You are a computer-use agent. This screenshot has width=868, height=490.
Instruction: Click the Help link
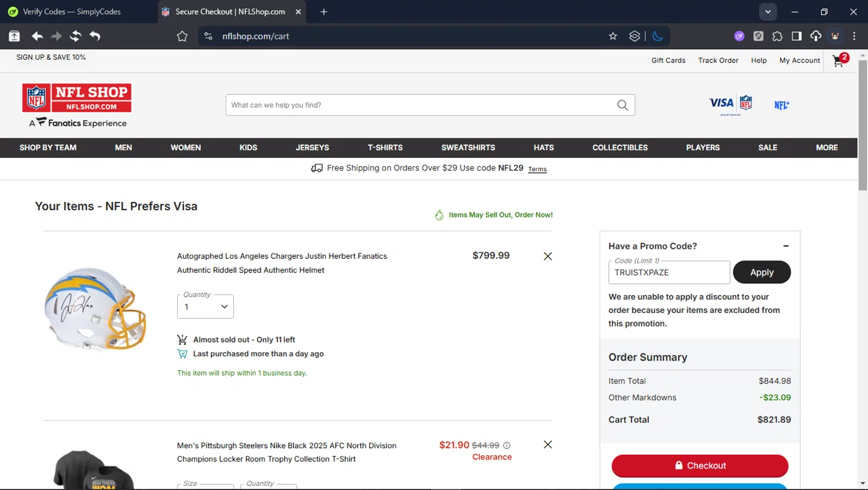[x=759, y=60]
